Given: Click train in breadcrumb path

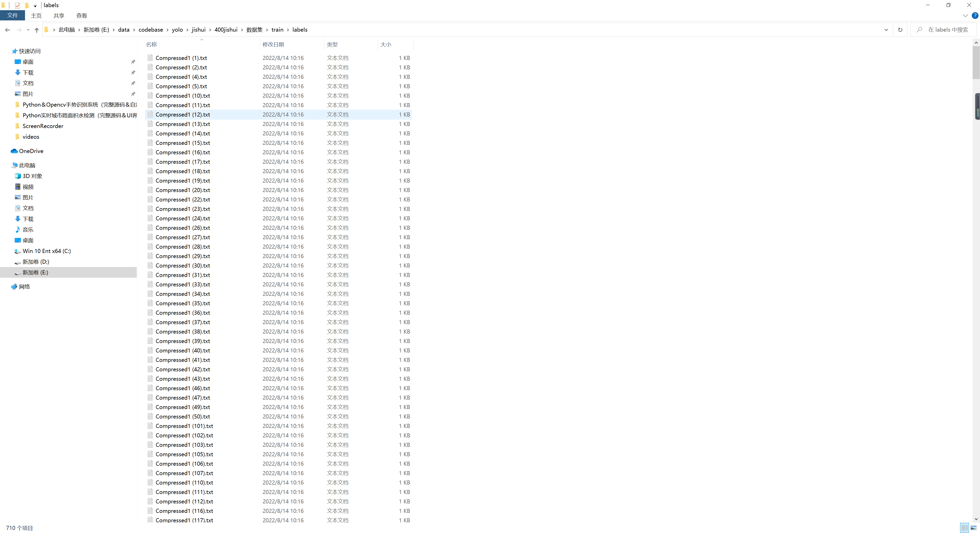Looking at the screenshot, I should tap(277, 30).
